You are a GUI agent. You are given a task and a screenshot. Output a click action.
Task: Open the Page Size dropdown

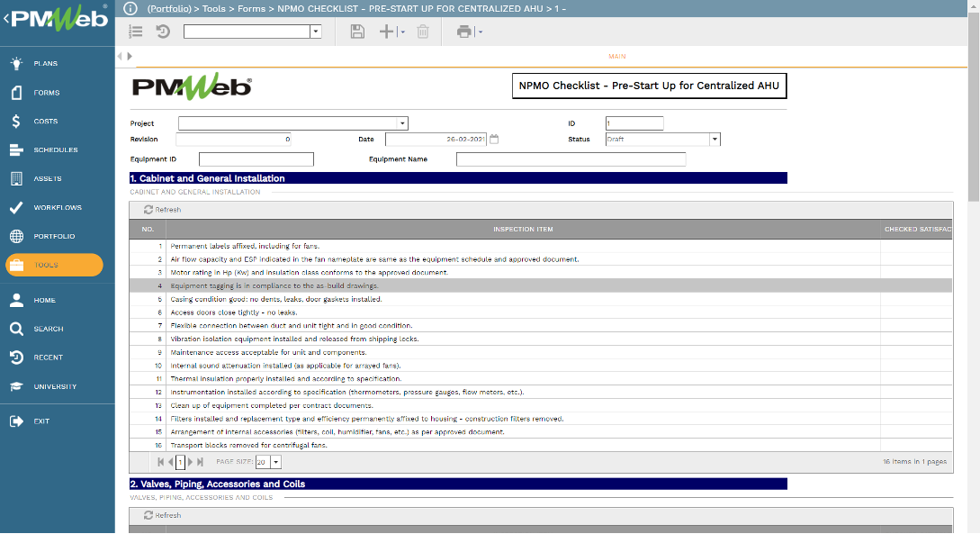[x=275, y=462]
